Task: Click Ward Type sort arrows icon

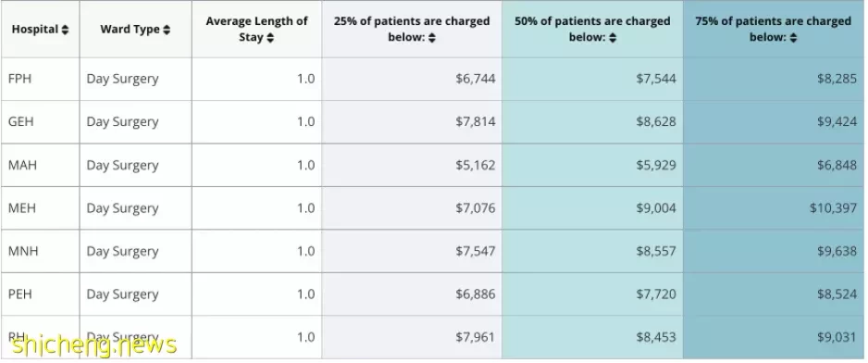Action: (167, 30)
